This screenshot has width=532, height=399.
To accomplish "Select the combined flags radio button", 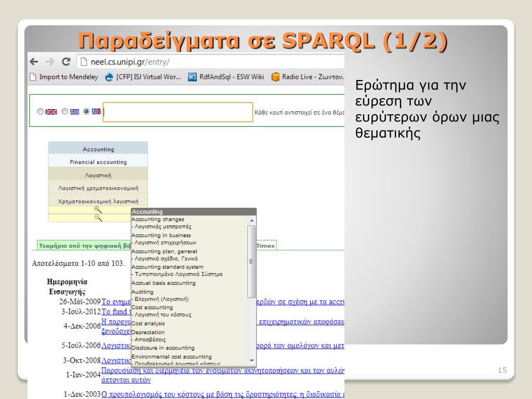I will (87, 111).
